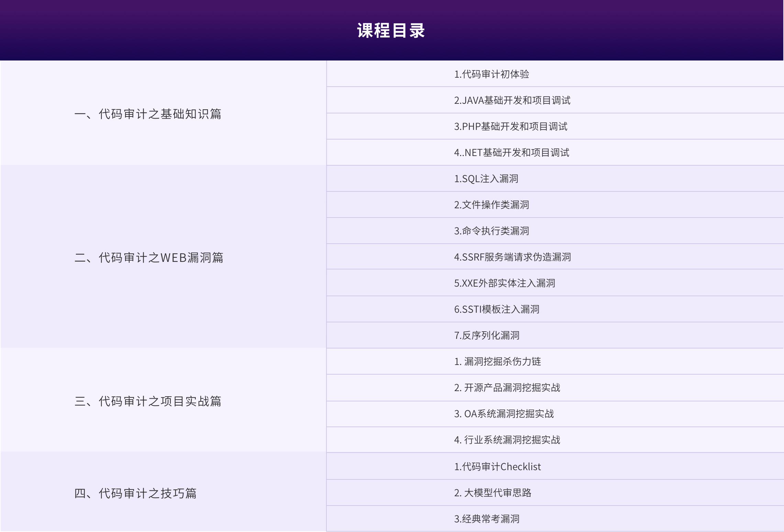Viewport: 784px width, 532px height.
Task: Open lesson 3.命令执行类漏洞
Action: coord(491,231)
